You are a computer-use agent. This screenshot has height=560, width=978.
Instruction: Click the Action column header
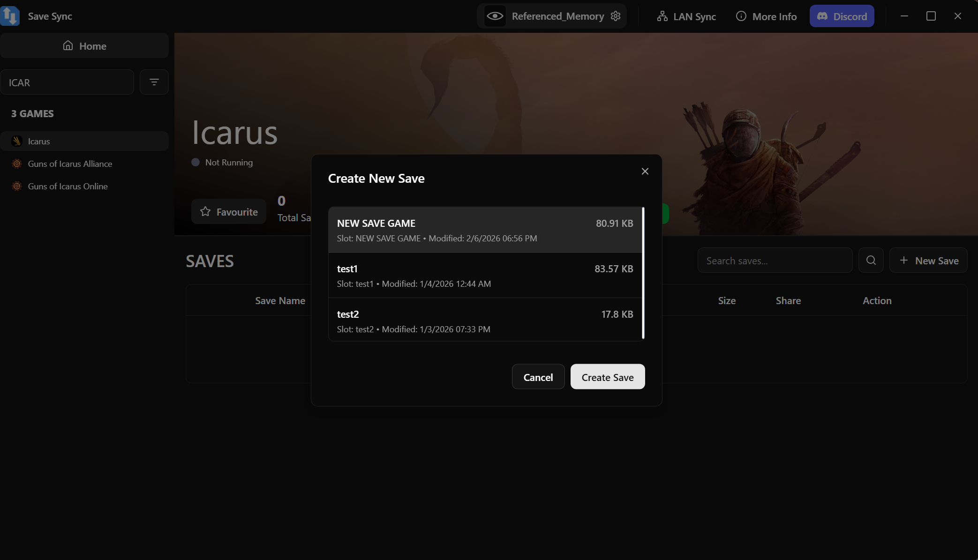(x=877, y=301)
